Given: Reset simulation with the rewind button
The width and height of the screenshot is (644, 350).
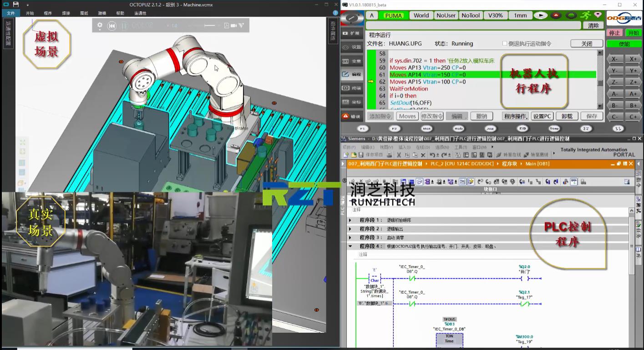Looking at the screenshot, I should [112, 25].
